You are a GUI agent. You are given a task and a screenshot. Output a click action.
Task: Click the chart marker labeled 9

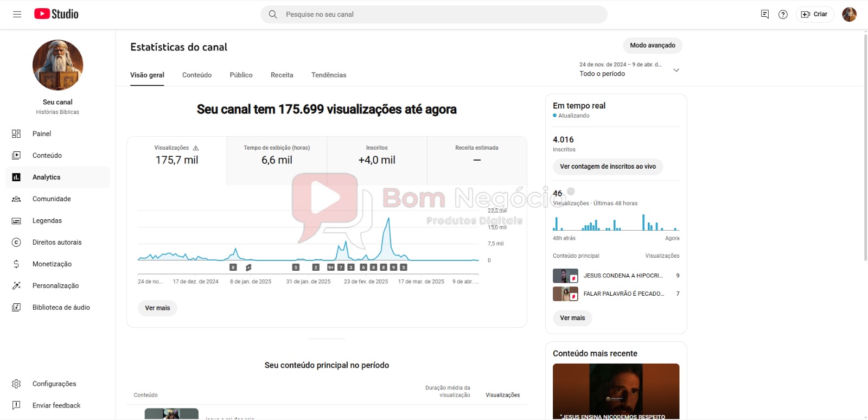click(x=393, y=268)
